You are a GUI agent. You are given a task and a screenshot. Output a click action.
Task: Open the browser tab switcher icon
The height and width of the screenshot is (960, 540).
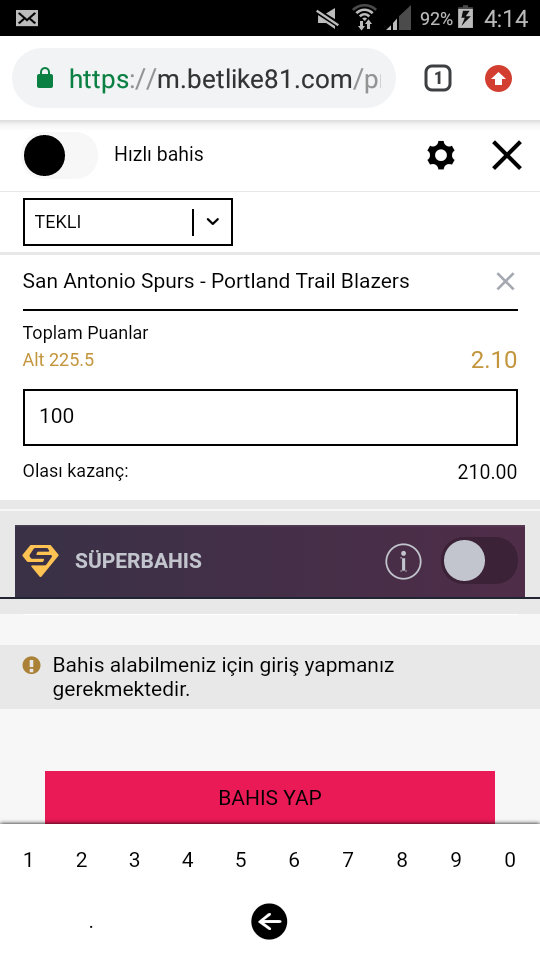(x=437, y=79)
